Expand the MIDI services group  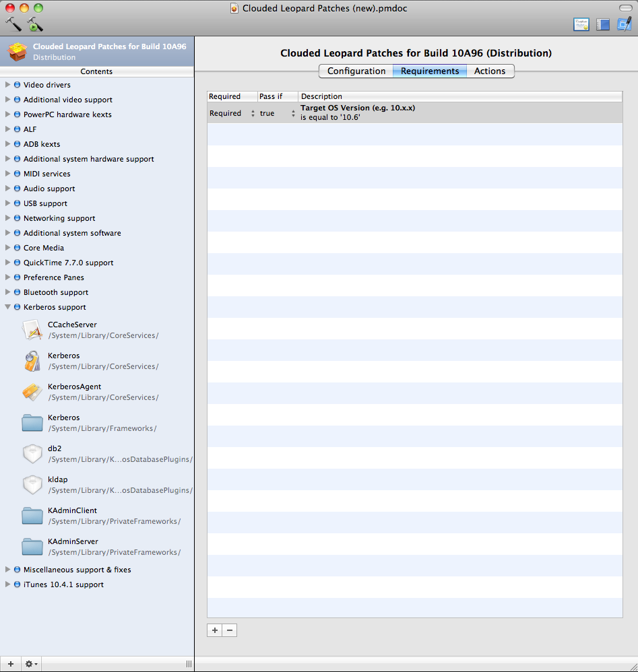(x=7, y=174)
